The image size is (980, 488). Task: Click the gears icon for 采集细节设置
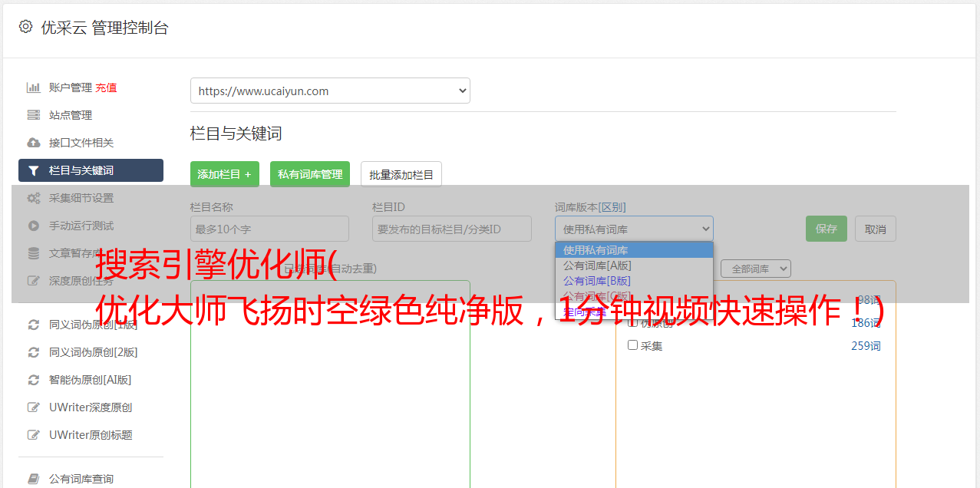(x=34, y=198)
